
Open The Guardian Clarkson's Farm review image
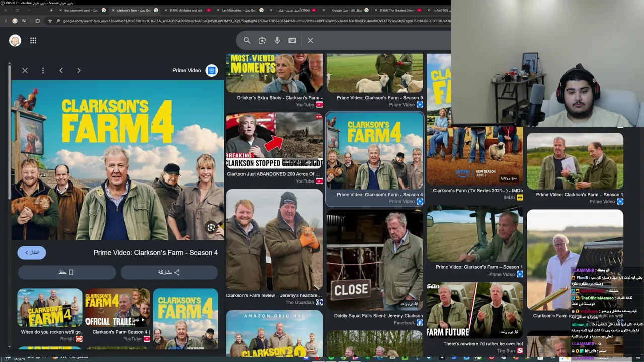[274, 240]
